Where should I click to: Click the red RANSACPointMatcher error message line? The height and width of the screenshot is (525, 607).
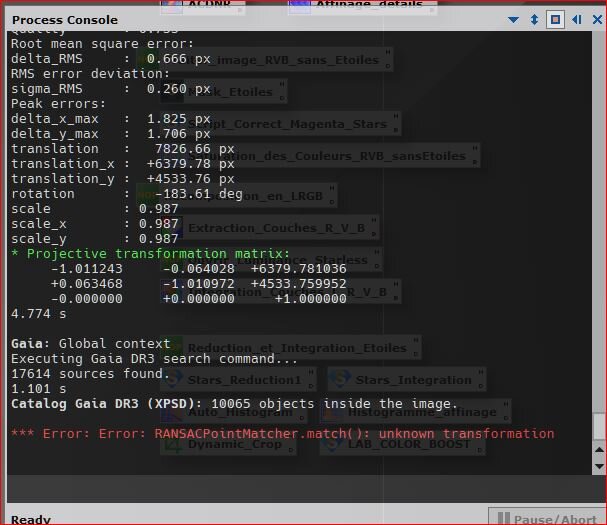pos(283,434)
